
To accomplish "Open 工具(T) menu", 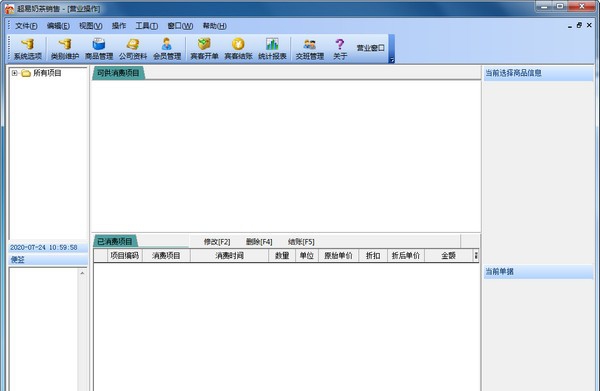I will click(x=147, y=26).
